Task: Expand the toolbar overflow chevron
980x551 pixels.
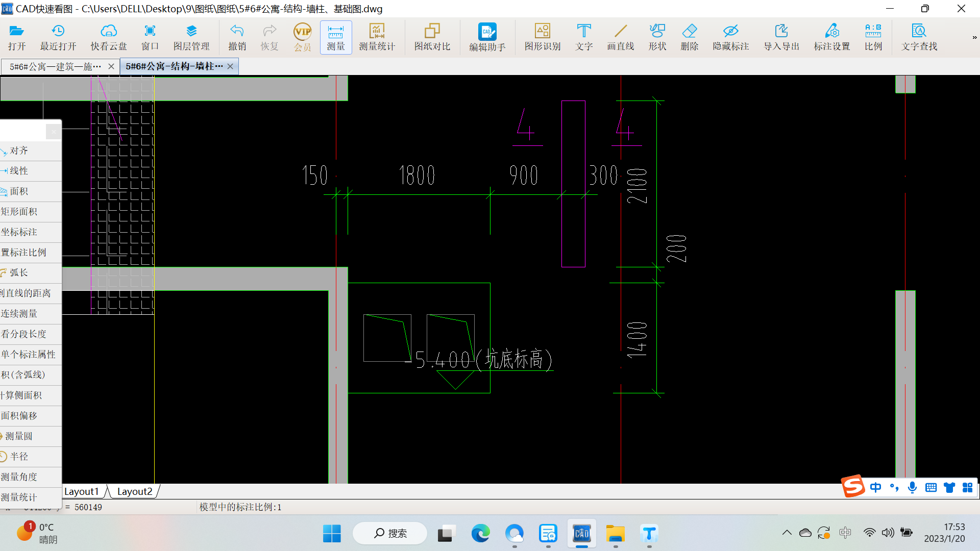Action: [974, 37]
